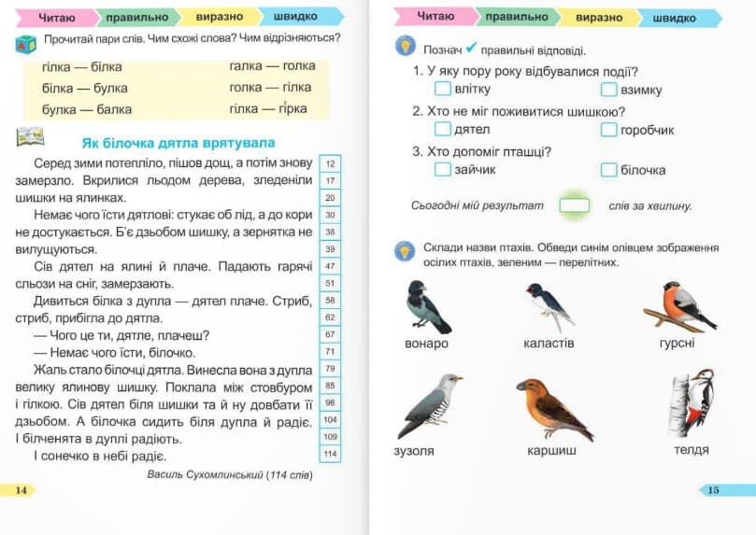The height and width of the screenshot is (535, 756).
Task: Click the scrambled bird name 'каластів'
Action: 549,344
